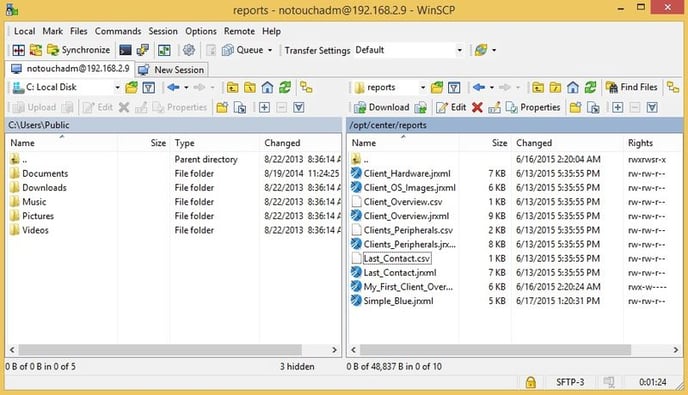Select the local Documents folder
Image resolution: width=688 pixels, height=395 pixels.
pyautogui.click(x=45, y=173)
